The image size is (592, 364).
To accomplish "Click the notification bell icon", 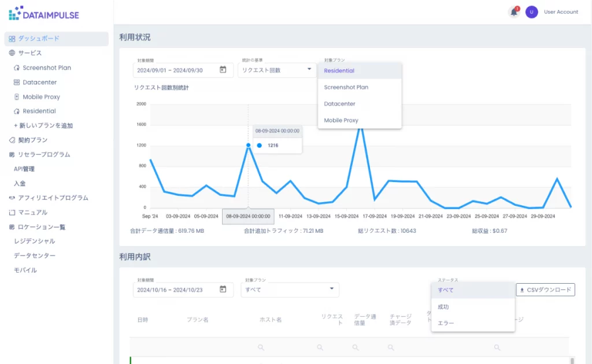I will pyautogui.click(x=513, y=12).
